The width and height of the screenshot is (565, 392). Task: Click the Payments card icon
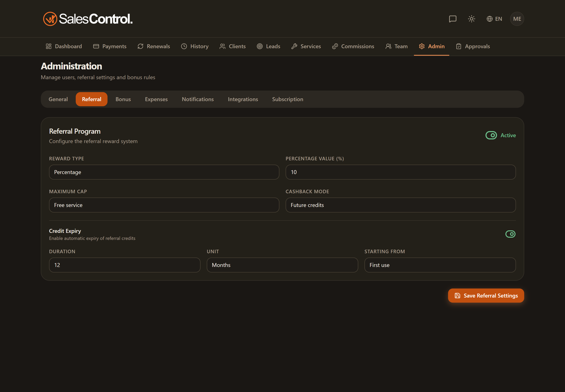[96, 46]
